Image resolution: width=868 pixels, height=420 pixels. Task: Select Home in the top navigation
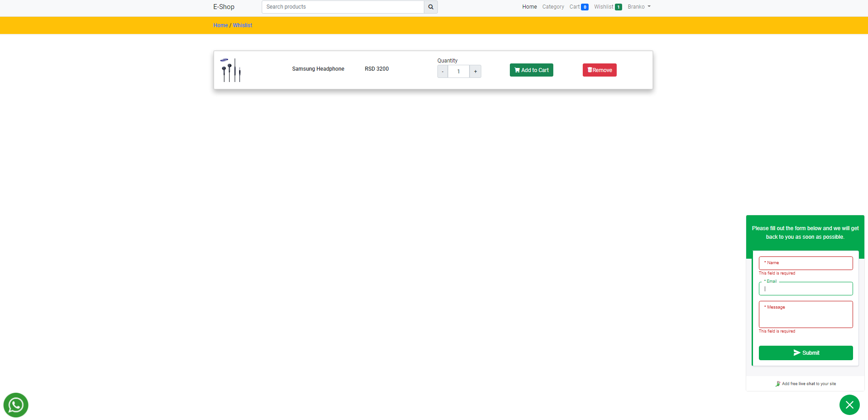click(529, 7)
